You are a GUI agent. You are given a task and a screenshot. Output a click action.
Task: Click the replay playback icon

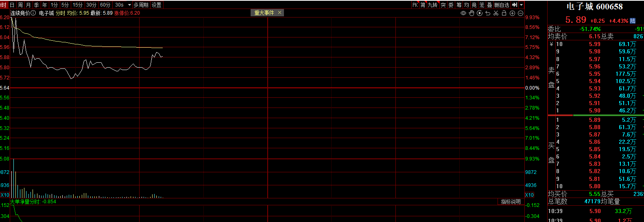pos(480,13)
